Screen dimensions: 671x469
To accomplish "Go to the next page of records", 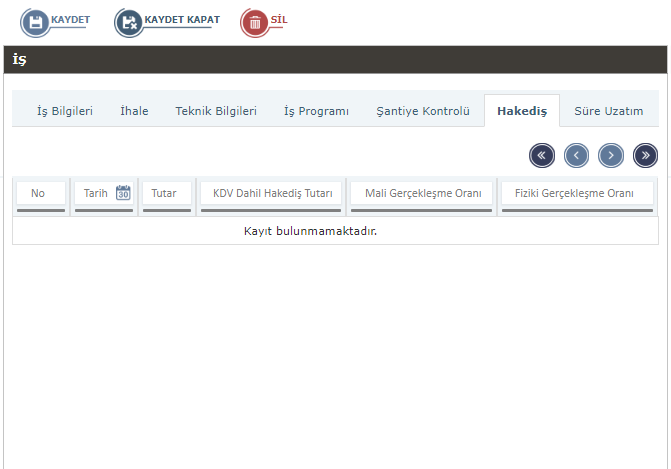I will point(611,155).
